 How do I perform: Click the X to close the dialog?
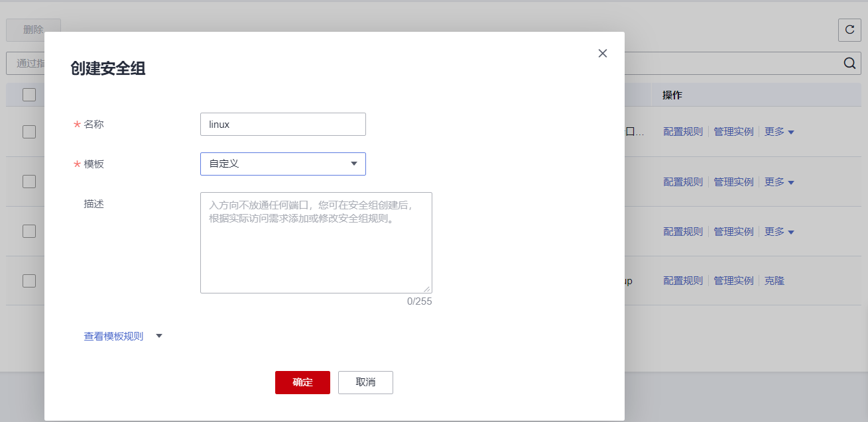(x=602, y=53)
